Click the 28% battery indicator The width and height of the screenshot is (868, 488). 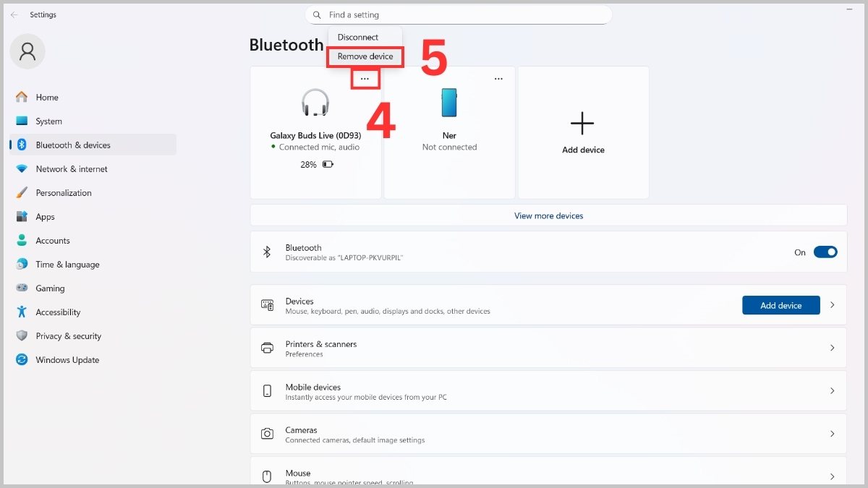(317, 164)
